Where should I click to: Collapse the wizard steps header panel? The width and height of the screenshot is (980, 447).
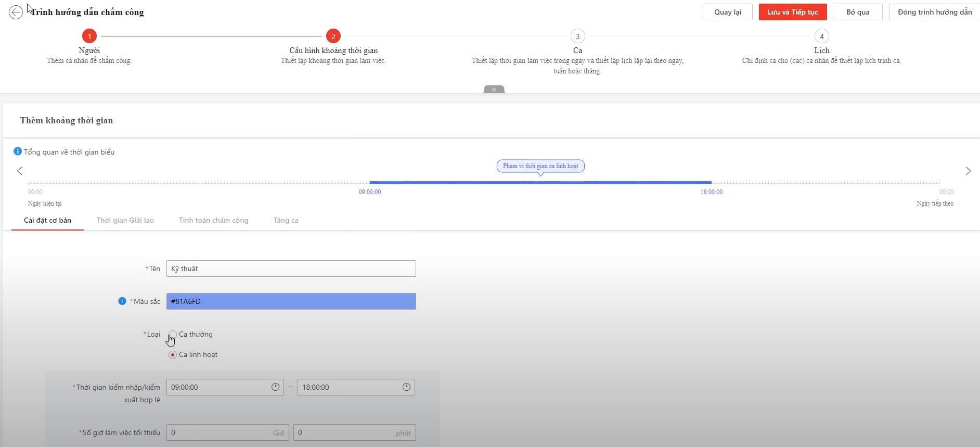click(494, 90)
